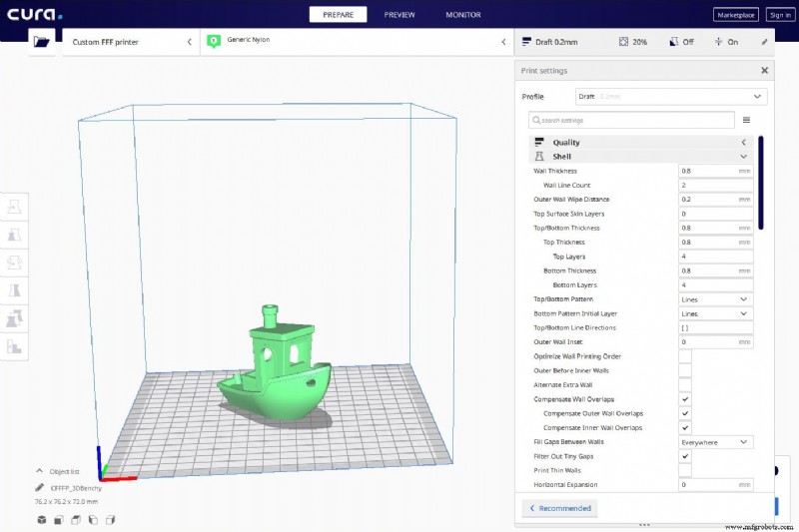The width and height of the screenshot is (799, 532).
Task: Switch to 3D perspective view cube icon
Action: pos(42,520)
